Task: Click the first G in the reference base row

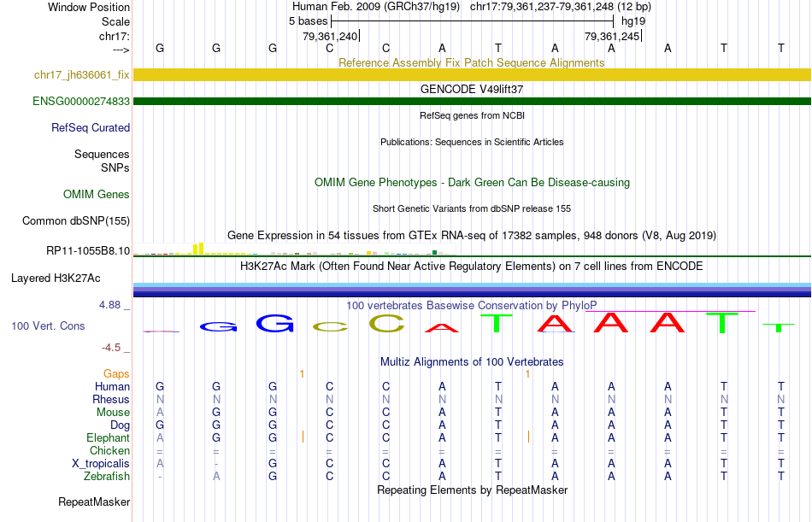Action: point(160,48)
